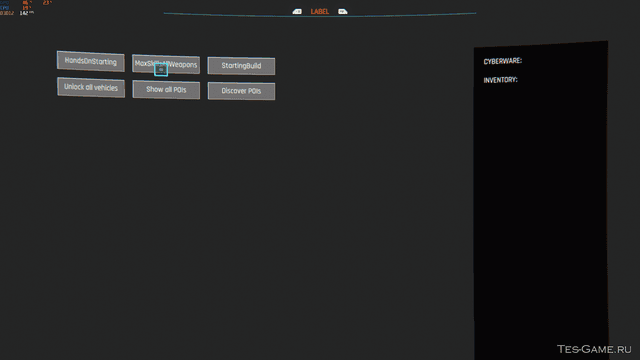Image resolution: width=640 pixels, height=360 pixels.
Task: Click the white framerate number in overlay
Action: tap(24, 13)
